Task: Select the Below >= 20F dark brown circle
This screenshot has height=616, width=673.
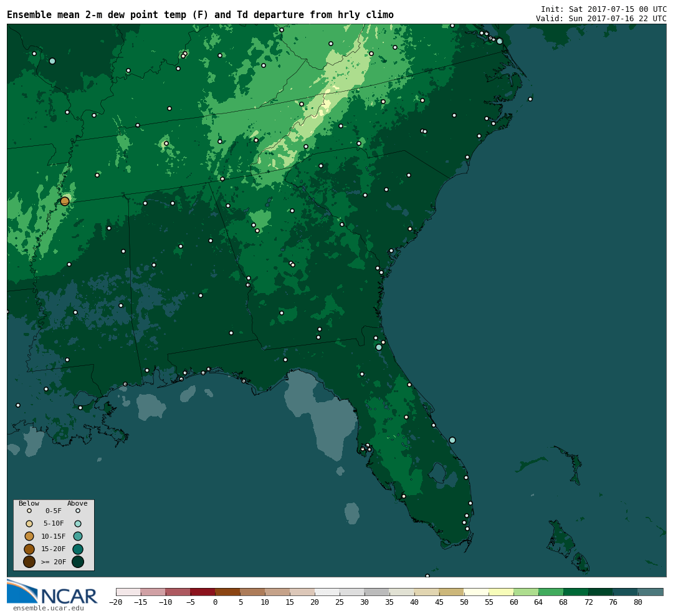Action: point(29,562)
